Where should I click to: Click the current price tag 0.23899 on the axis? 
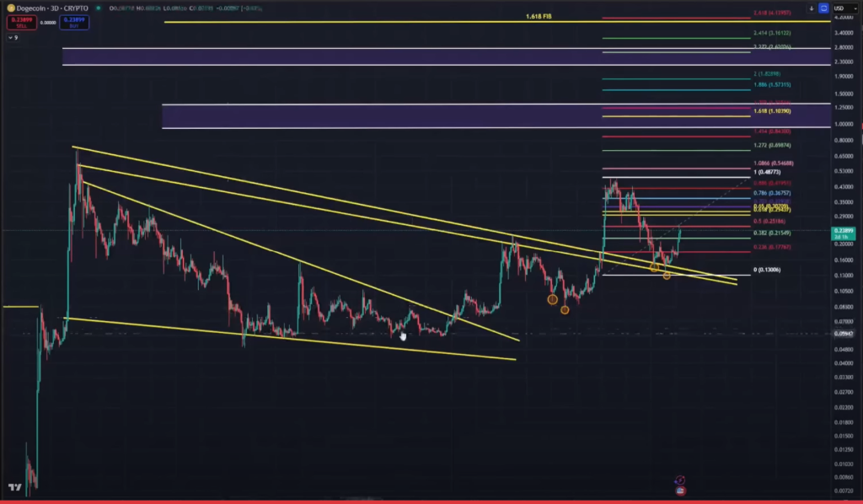843,229
